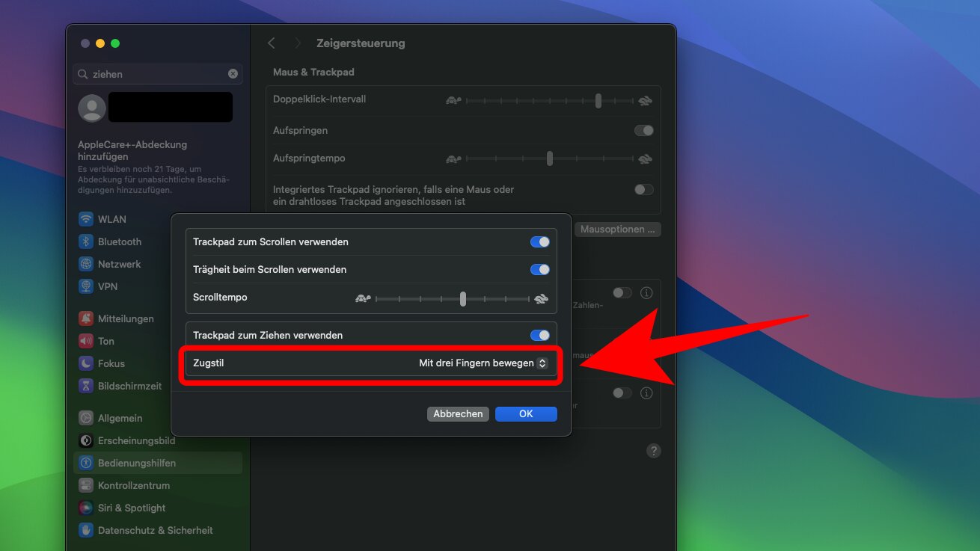Screen dimensions: 980x551
Task: Select the Netzwerk globe icon
Action: click(86, 264)
